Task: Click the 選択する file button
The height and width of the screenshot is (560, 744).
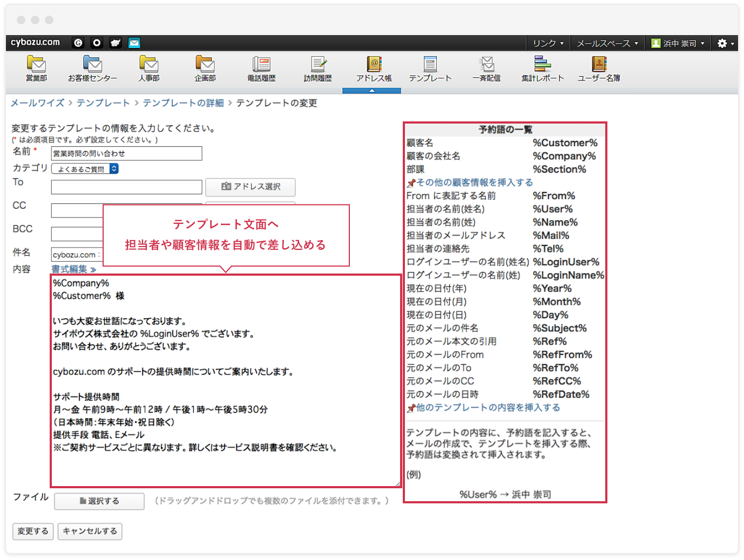Action: pyautogui.click(x=99, y=501)
